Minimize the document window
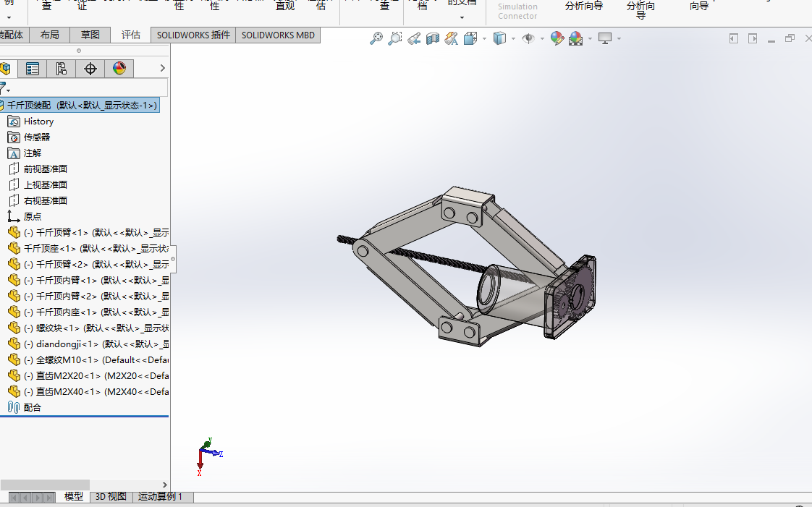 [771, 41]
